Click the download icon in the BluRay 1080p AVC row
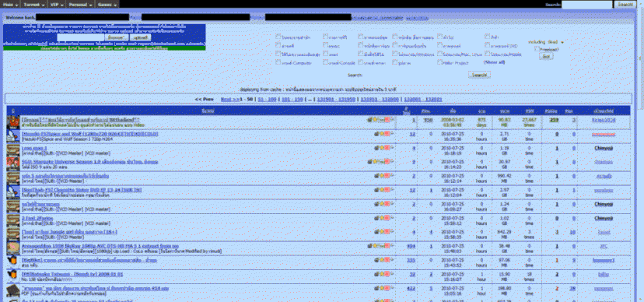Screen dimensions: 644x302 click(369, 246)
